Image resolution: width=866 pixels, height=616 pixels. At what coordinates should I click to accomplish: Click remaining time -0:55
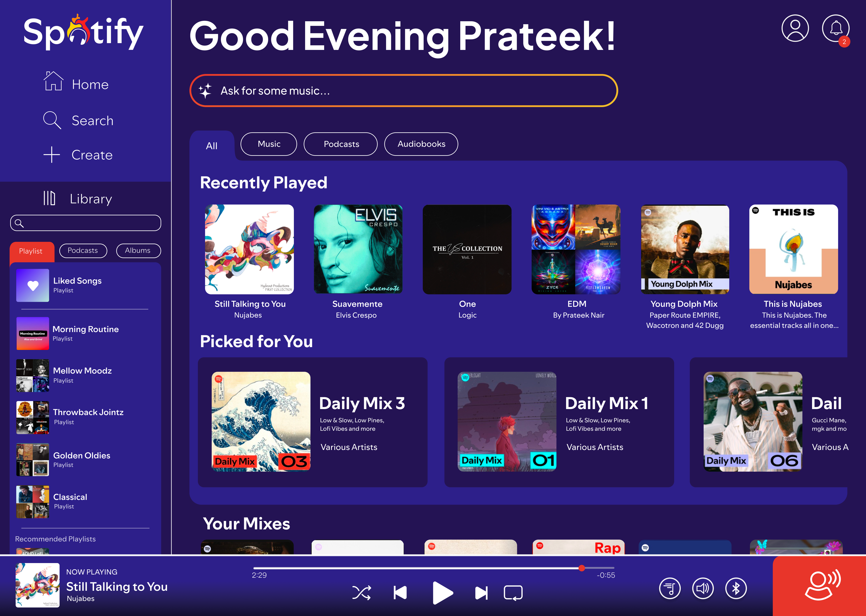[x=606, y=575]
